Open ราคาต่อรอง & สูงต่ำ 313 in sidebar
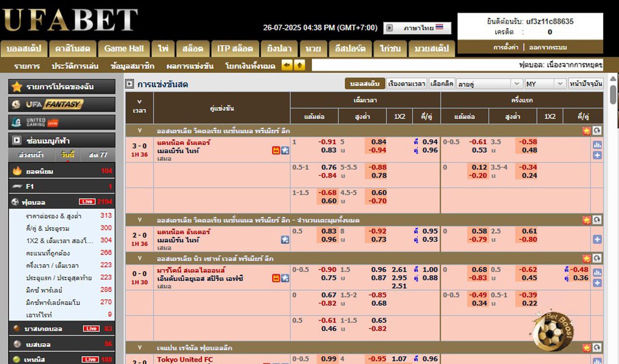The height and width of the screenshot is (364, 619). (62, 216)
